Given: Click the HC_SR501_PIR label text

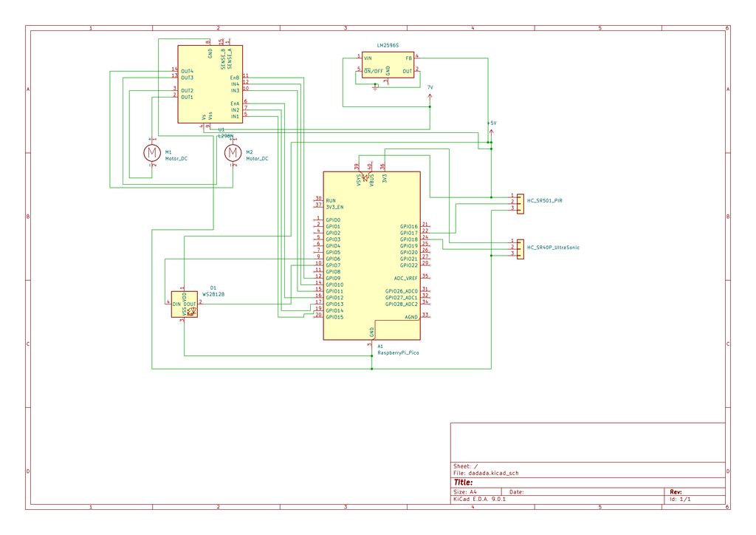Looking at the screenshot, I should click(544, 201).
